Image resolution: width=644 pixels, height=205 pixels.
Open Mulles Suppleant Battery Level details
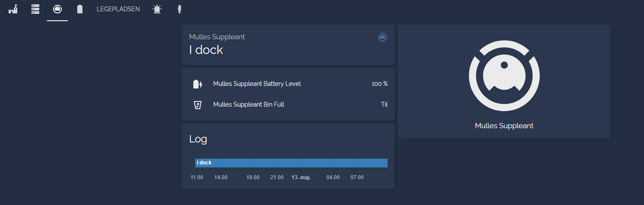click(257, 84)
